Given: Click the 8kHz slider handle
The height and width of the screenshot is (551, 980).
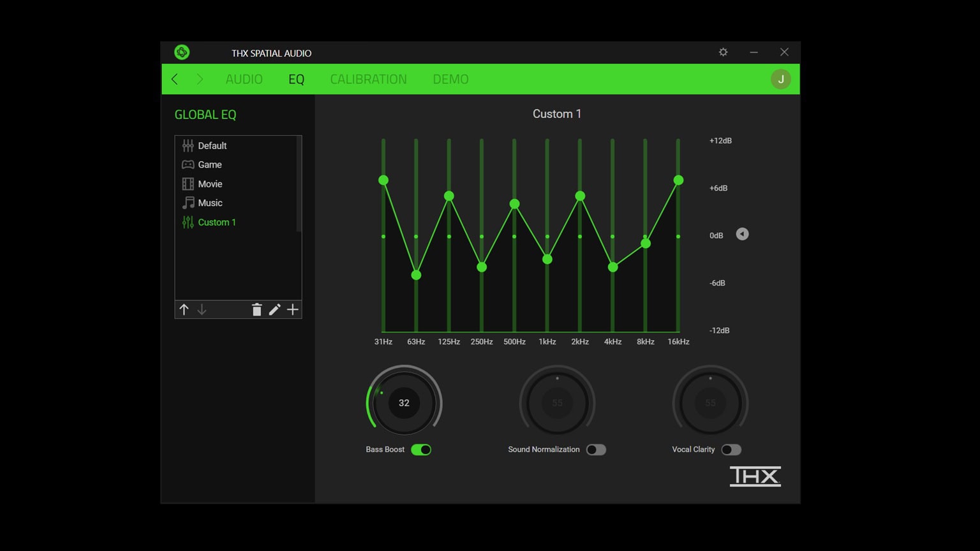Looking at the screenshot, I should click(x=646, y=244).
